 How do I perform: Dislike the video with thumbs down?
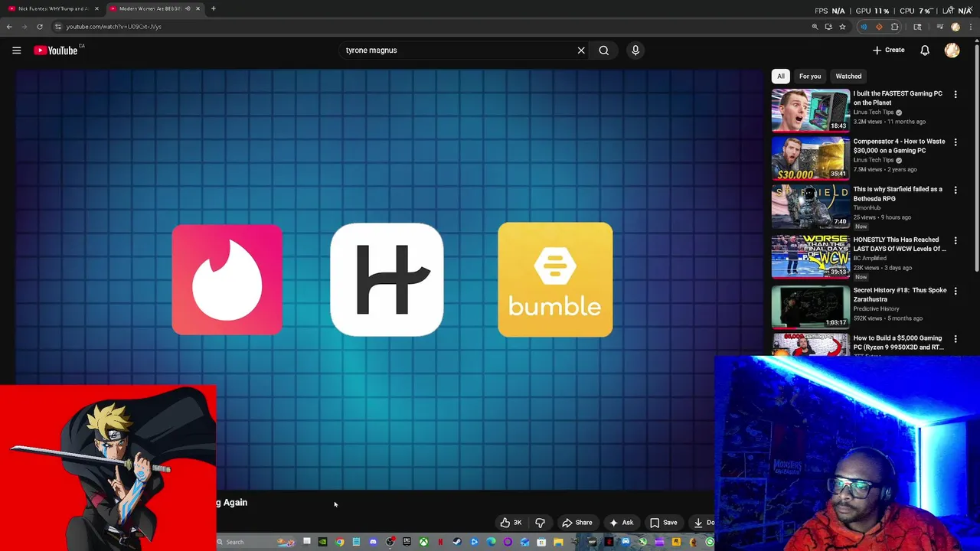540,523
